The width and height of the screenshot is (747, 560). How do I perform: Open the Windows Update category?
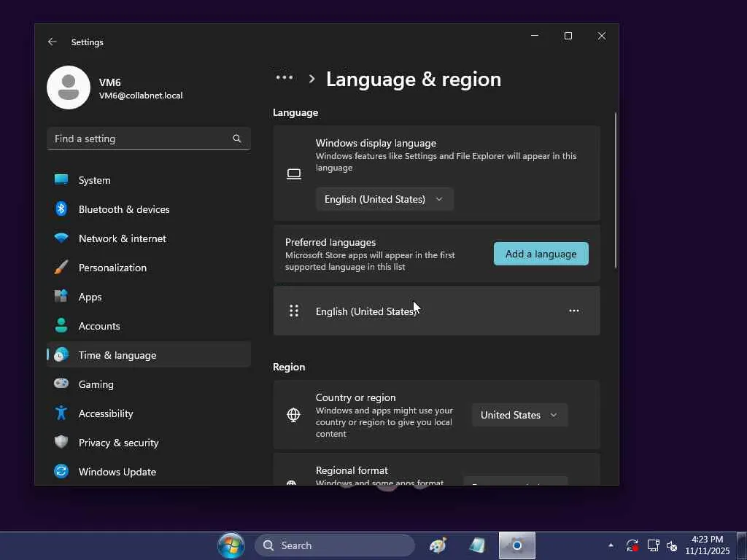[149, 472]
